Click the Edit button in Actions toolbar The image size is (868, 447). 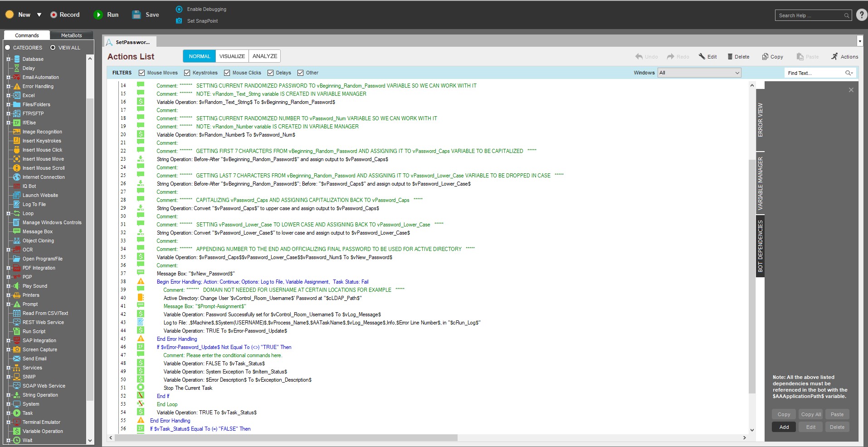pyautogui.click(x=708, y=57)
